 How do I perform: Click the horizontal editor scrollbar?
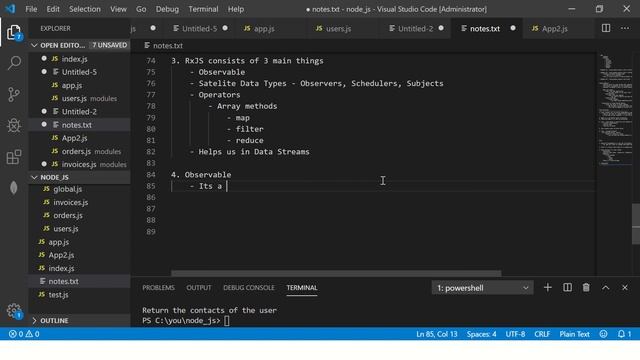(x=336, y=273)
